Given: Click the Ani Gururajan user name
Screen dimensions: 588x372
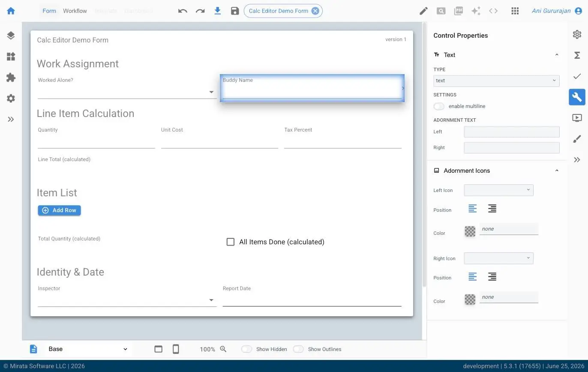Looking at the screenshot, I should (x=551, y=11).
